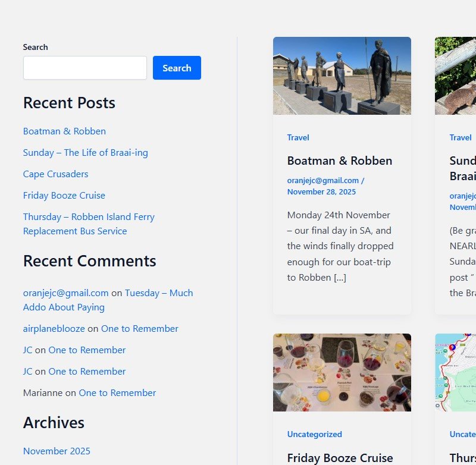This screenshot has height=465, width=476.
Task: Click the map thumbnail image
Action: [x=456, y=372]
